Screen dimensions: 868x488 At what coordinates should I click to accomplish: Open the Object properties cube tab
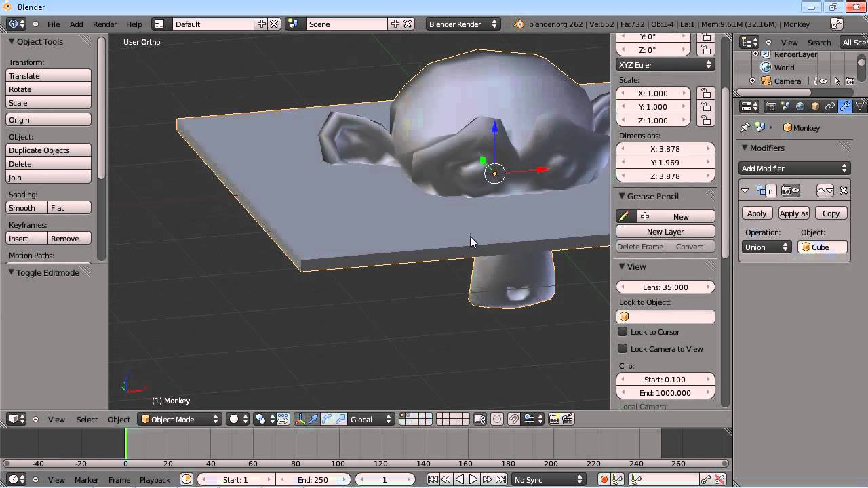[x=815, y=106]
